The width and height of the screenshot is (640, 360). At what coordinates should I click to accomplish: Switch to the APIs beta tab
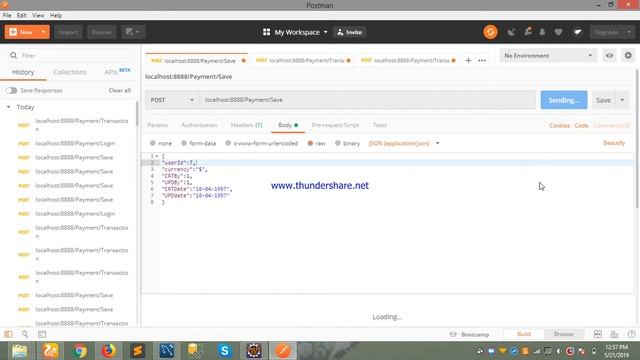pyautogui.click(x=117, y=72)
